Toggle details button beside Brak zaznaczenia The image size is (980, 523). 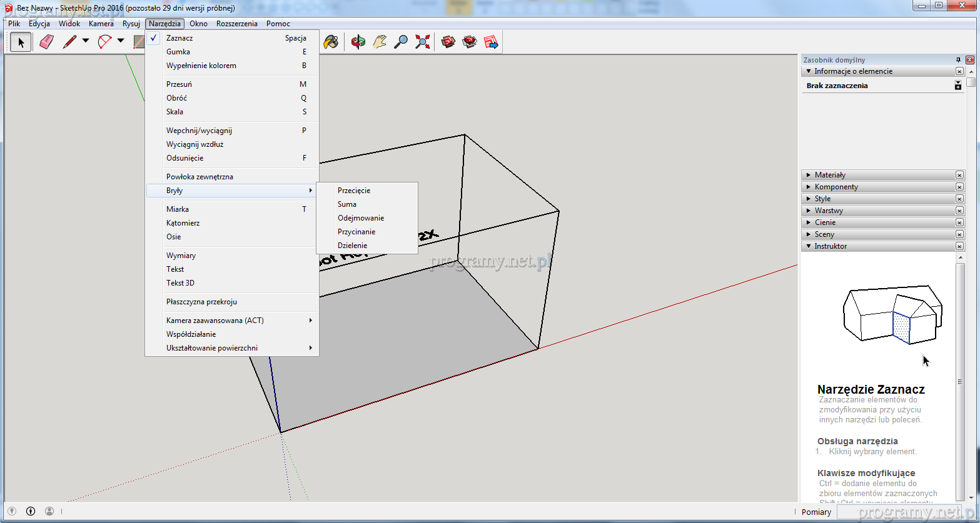957,86
